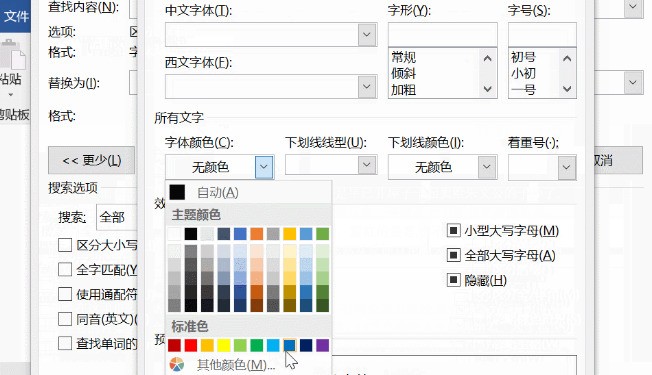Click the Paste clipboard icon
Image resolution: width=652 pixels, height=375 pixels.
(12, 55)
